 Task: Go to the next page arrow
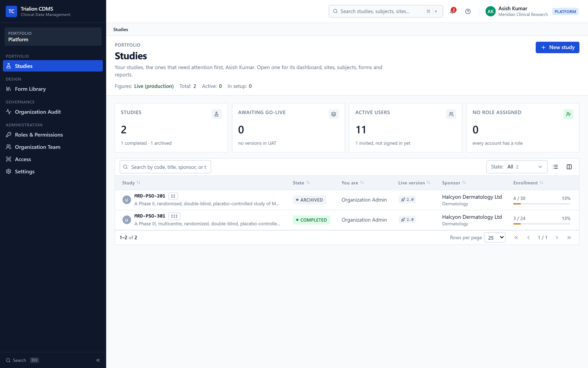(557, 238)
